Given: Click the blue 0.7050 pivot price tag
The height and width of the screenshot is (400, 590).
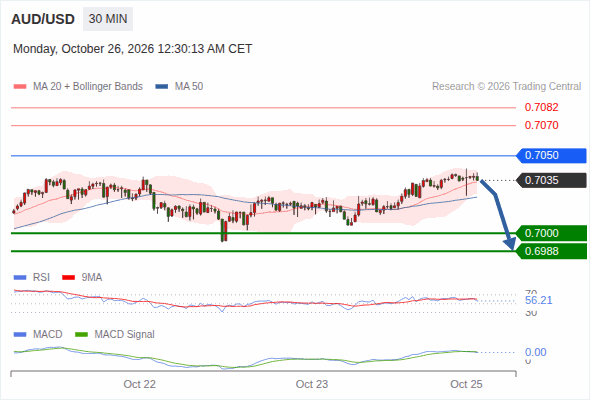Looking at the screenshot, I should pyautogui.click(x=551, y=155).
